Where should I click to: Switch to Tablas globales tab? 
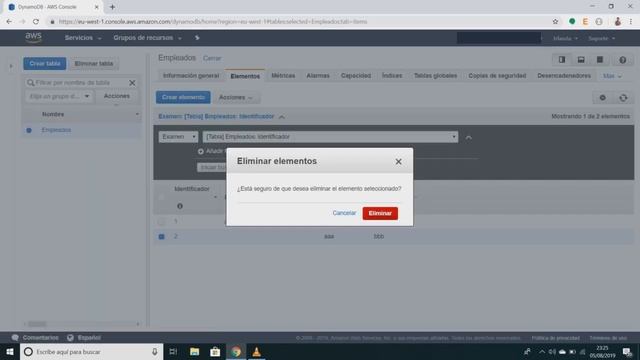(x=435, y=76)
